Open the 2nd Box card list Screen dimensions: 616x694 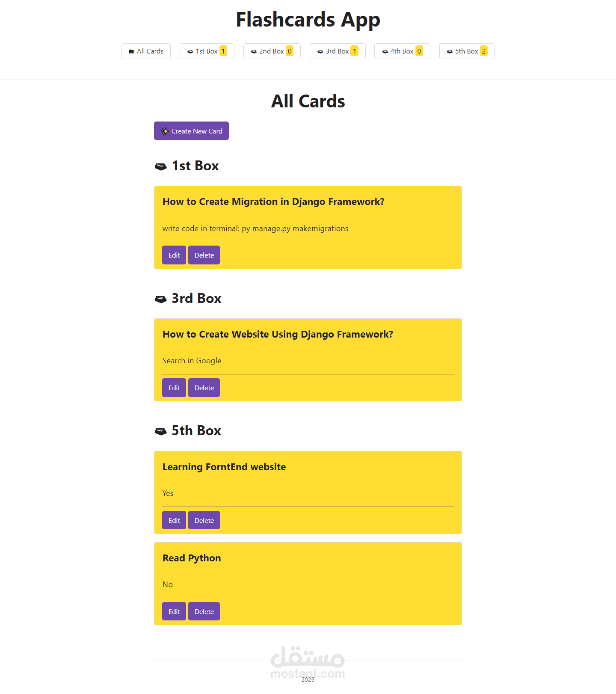[x=272, y=51]
